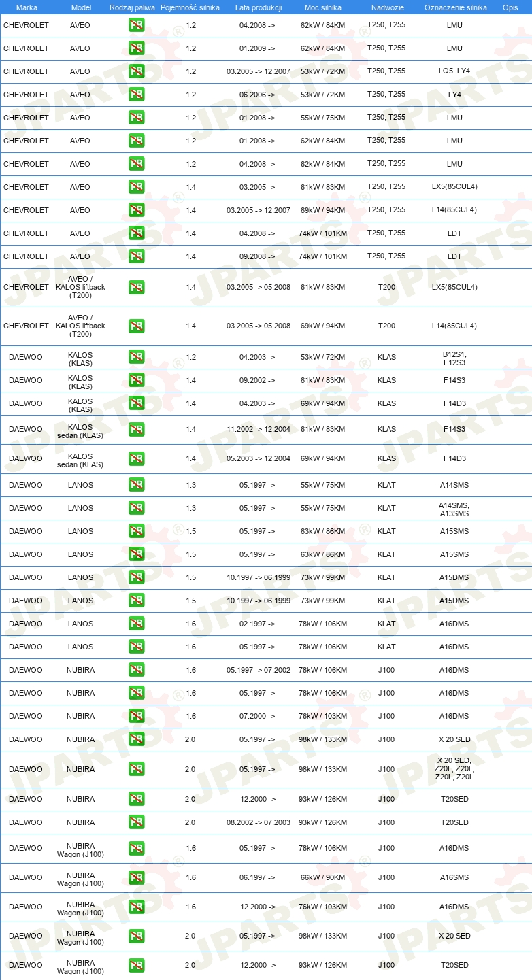Select KALOS sedan (KLAS) model cell with F14S3
532x980 pixels.
80,431
